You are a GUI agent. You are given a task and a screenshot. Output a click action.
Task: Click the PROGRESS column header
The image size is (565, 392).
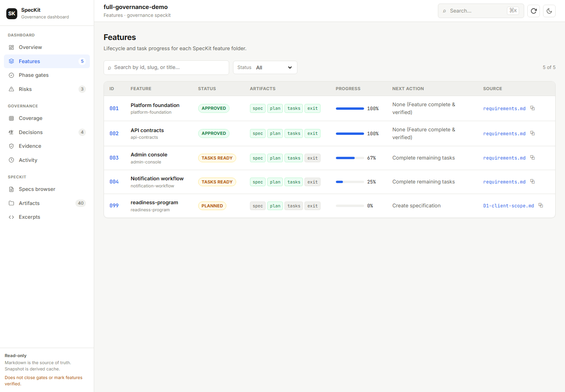348,89
